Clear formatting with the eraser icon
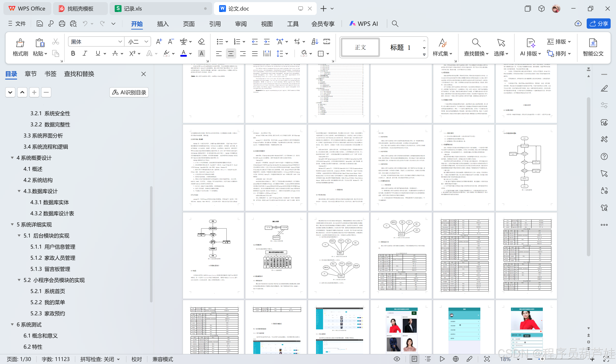The height and width of the screenshot is (364, 616). 201,41
